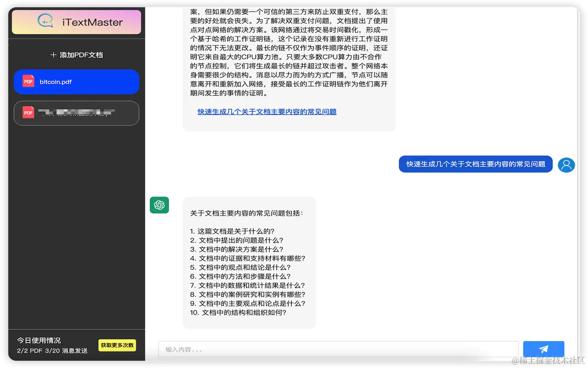This screenshot has width=588, height=368.
Task: Click the iTextMaster logo icon
Action: pyautogui.click(x=45, y=21)
